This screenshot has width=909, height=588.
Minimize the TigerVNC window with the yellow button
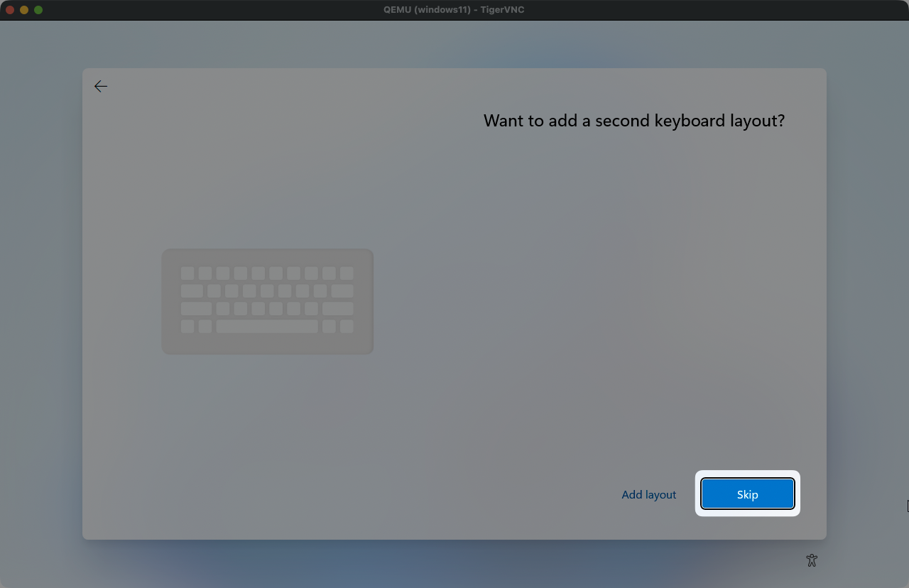click(x=24, y=10)
